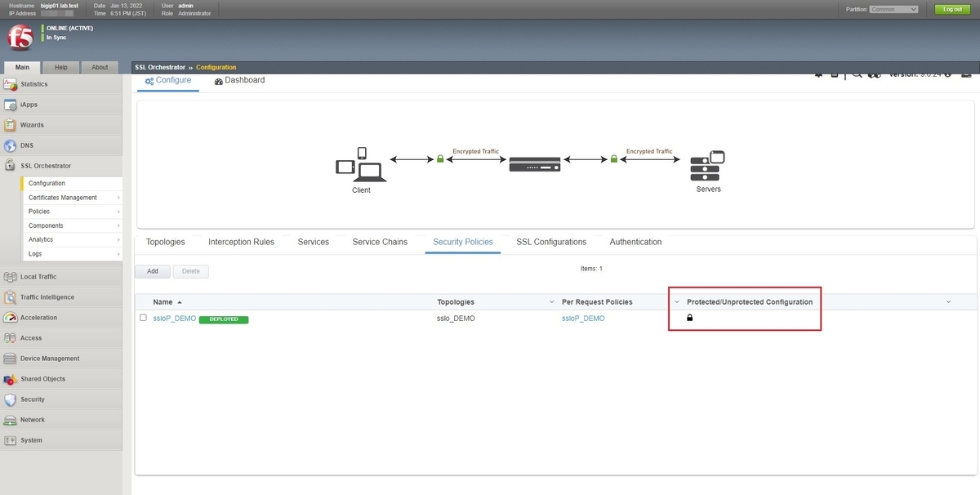
Task: Open the far-right table column chevron
Action: click(948, 302)
